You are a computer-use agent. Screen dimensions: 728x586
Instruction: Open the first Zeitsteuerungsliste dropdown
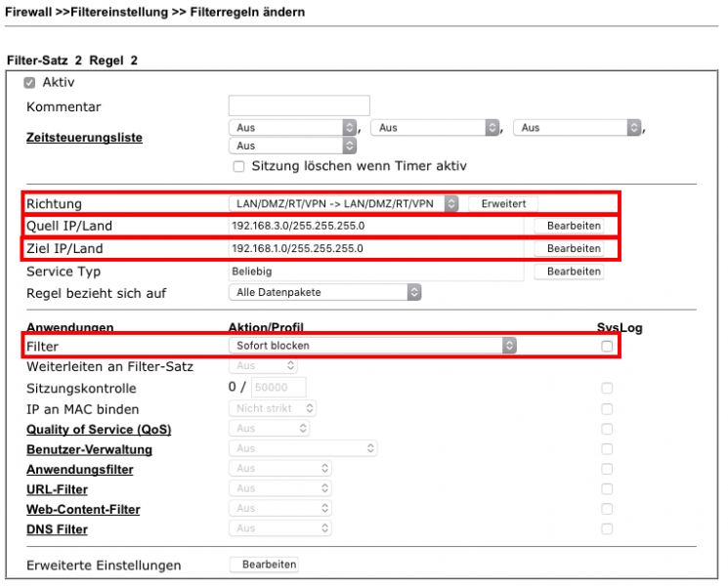pyautogui.click(x=294, y=127)
